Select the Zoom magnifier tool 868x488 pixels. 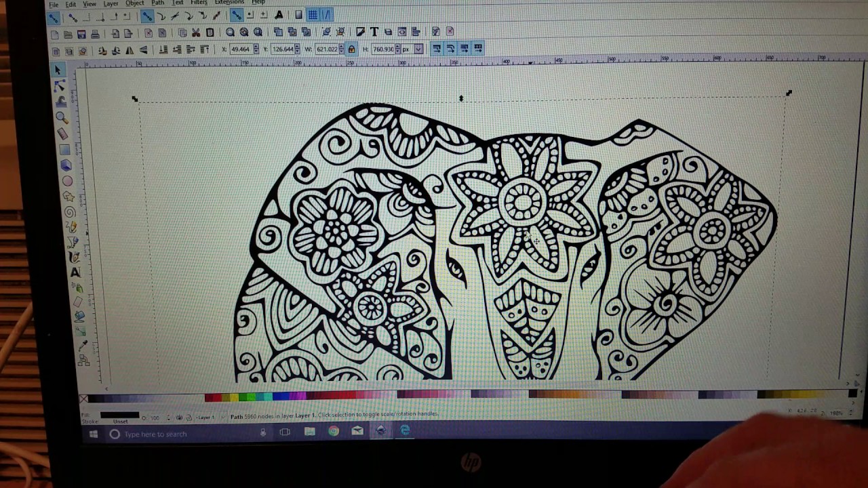62,117
